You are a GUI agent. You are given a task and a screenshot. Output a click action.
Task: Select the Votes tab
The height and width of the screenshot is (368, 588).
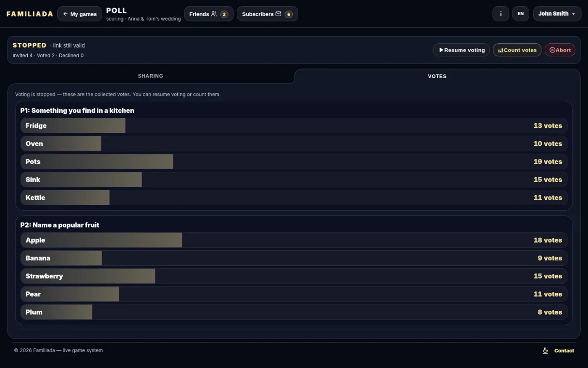pyautogui.click(x=437, y=77)
